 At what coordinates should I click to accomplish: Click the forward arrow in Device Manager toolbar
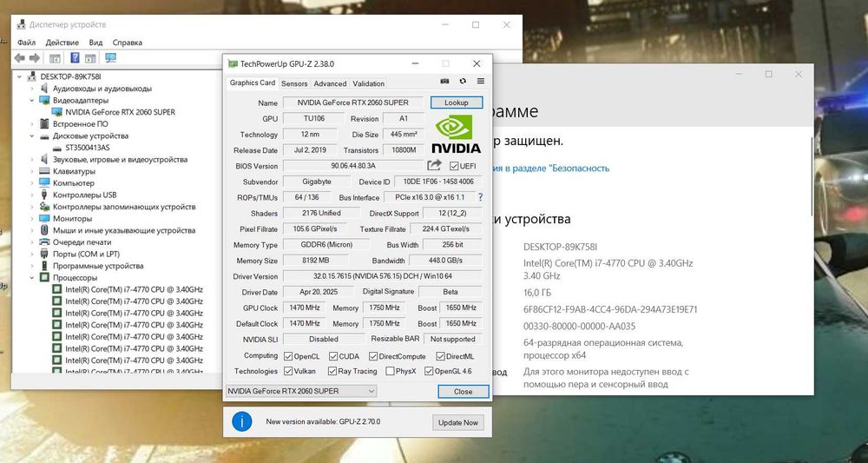[x=35, y=58]
